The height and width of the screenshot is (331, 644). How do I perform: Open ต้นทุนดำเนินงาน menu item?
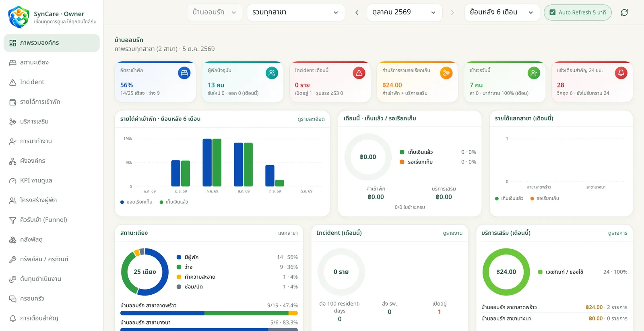coord(52,279)
